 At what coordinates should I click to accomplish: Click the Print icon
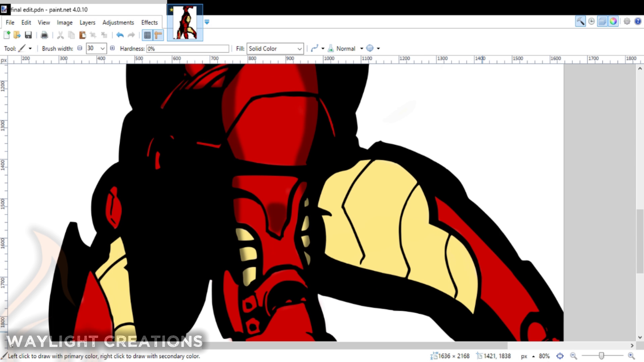[44, 35]
